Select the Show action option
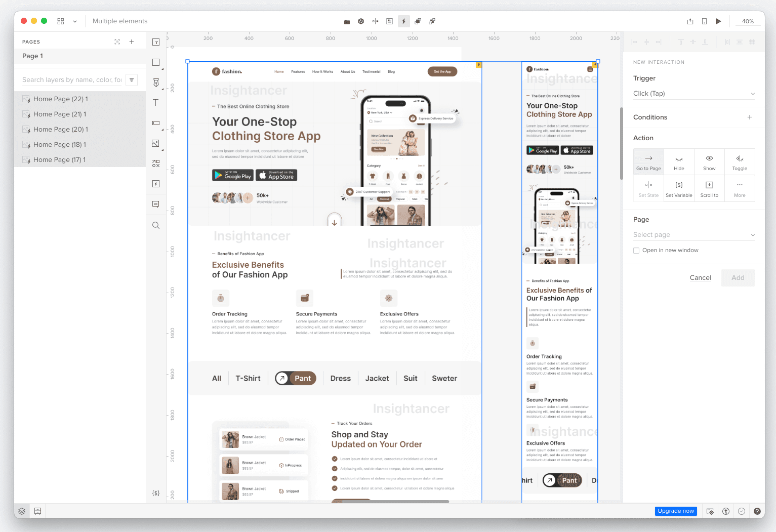Image resolution: width=776 pixels, height=532 pixels. pos(709,161)
